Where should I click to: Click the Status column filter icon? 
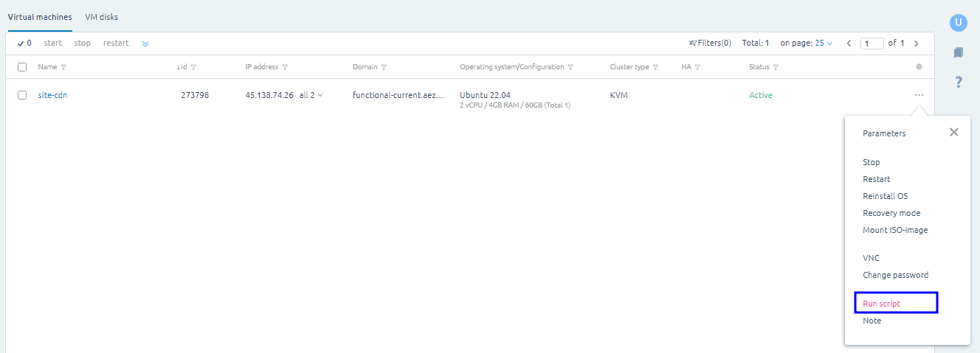(x=776, y=67)
